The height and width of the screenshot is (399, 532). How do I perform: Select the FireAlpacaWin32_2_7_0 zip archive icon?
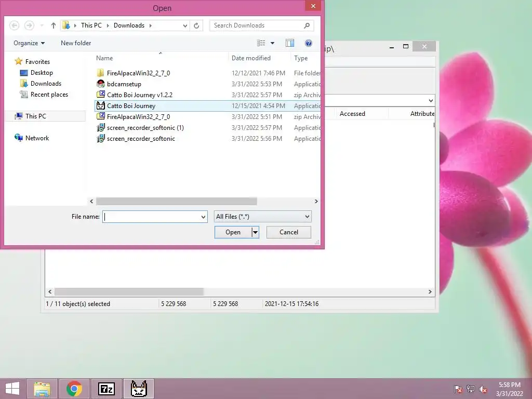tap(100, 116)
